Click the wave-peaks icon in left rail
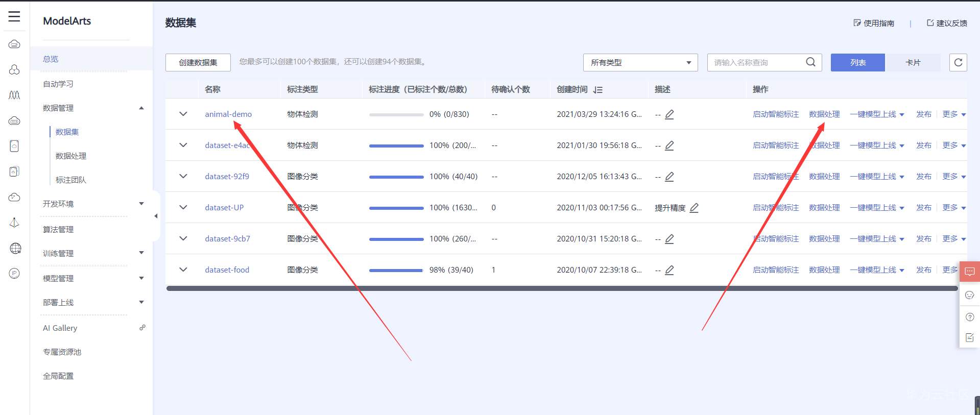Screen dimensions: 980x415 click(14, 95)
